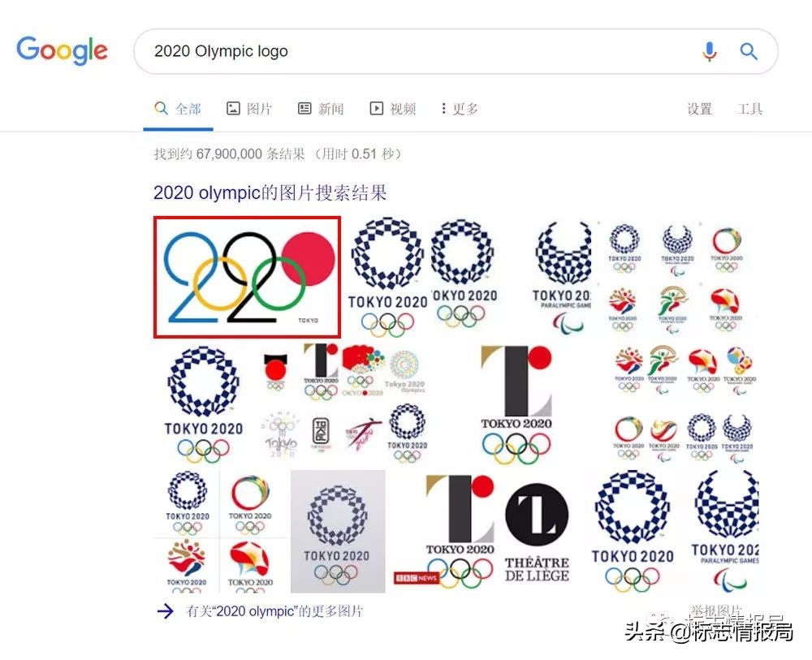The width and height of the screenshot is (812, 660).
Task: Open the 设置 dropdown
Action: (x=698, y=108)
